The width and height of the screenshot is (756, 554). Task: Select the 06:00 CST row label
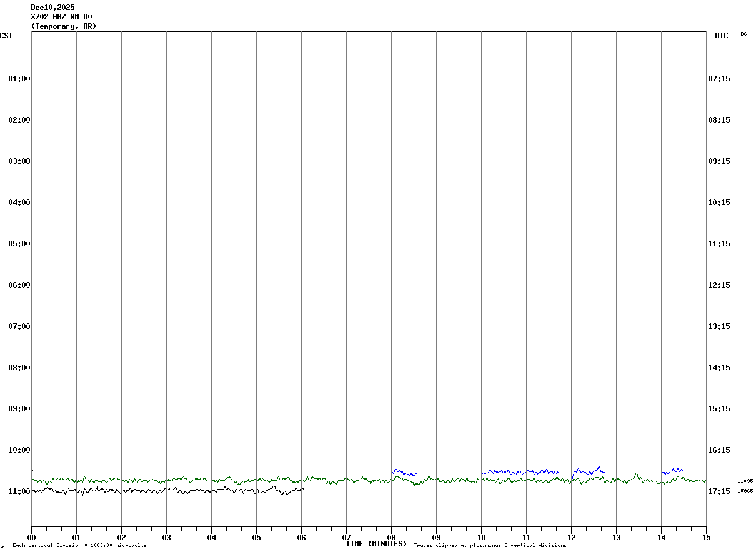(19, 285)
